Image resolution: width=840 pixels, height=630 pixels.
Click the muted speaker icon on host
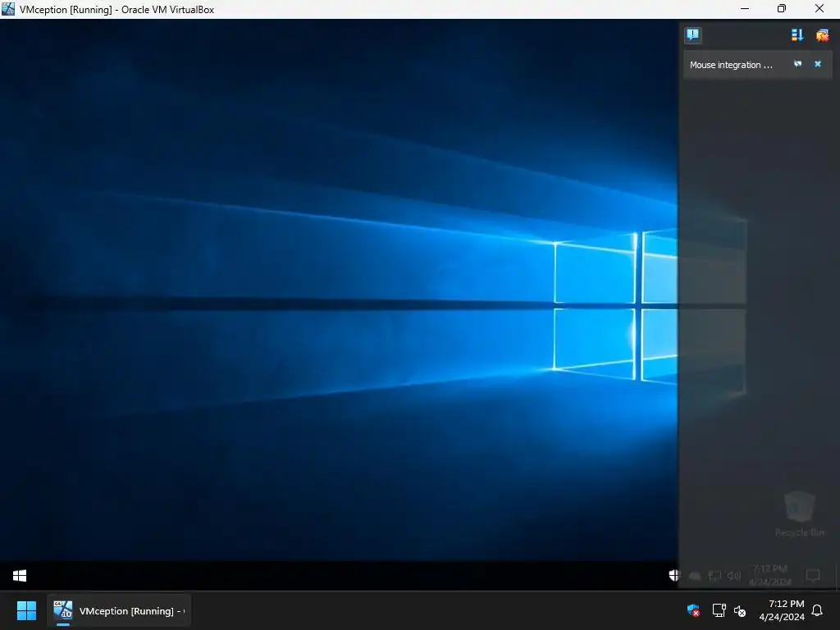point(740,610)
